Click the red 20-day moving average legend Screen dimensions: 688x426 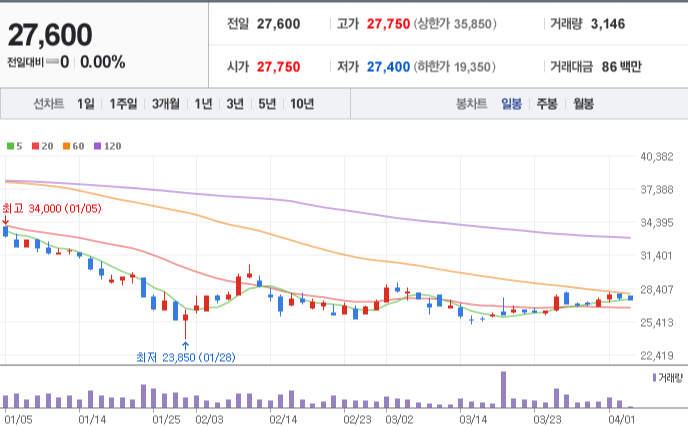click(x=43, y=146)
